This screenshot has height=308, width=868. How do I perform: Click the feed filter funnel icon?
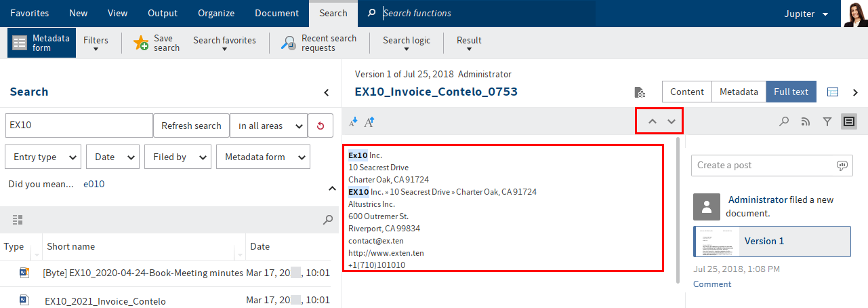(827, 122)
